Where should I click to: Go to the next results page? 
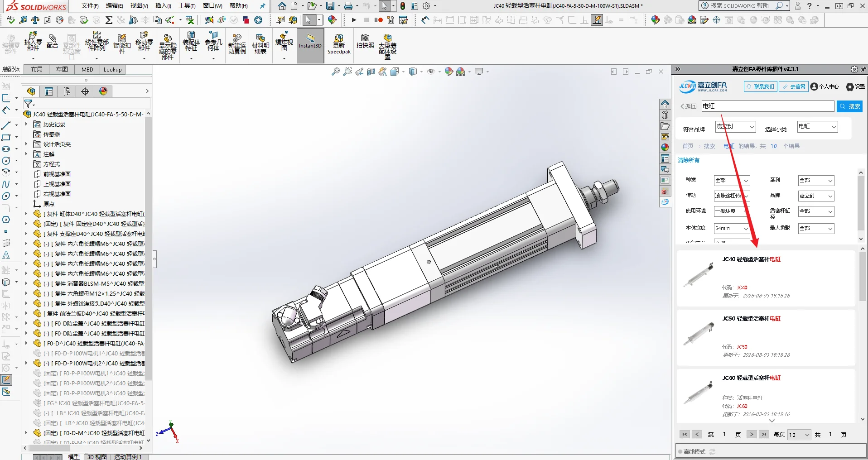751,435
